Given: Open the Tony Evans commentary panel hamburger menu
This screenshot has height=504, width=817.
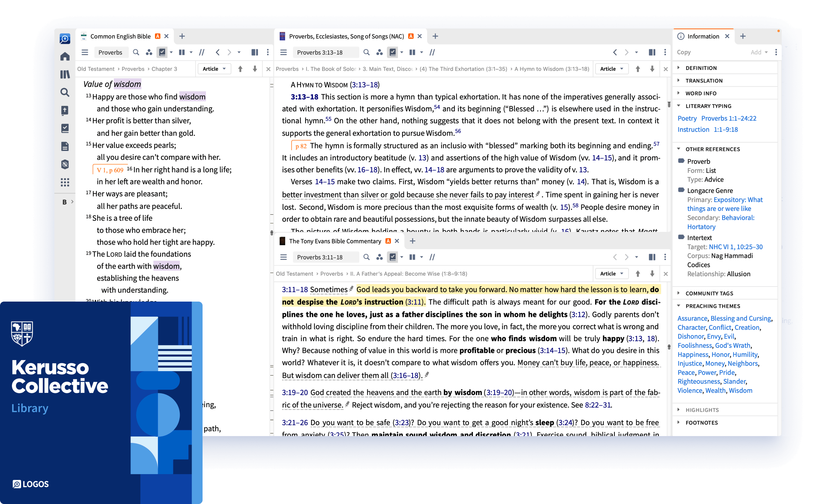Looking at the screenshot, I should [283, 257].
